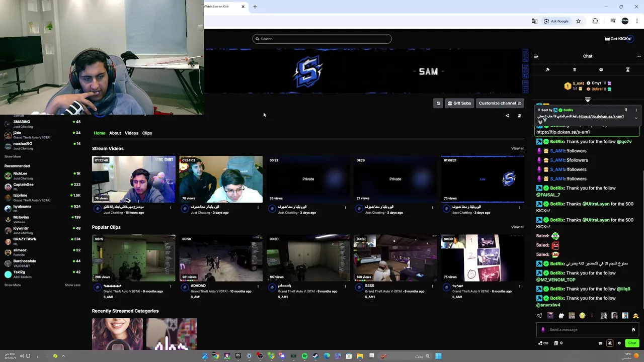Click the Customize channel button

click(x=500, y=103)
